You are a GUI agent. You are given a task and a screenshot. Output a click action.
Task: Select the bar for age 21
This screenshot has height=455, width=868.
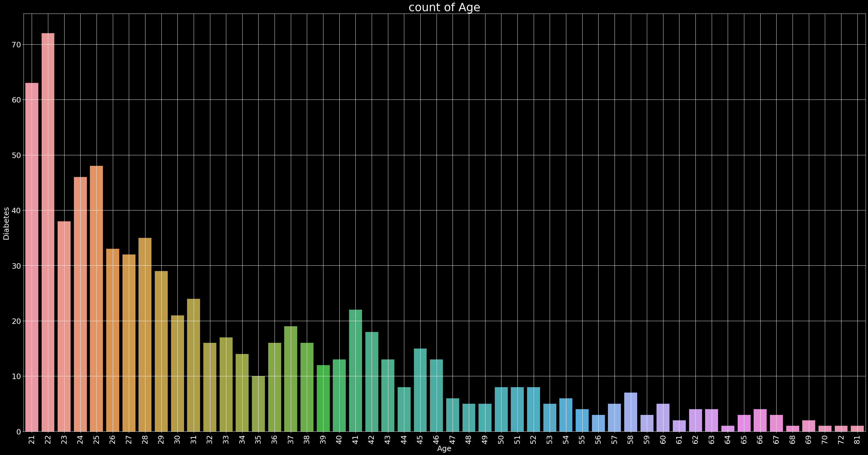32,257
